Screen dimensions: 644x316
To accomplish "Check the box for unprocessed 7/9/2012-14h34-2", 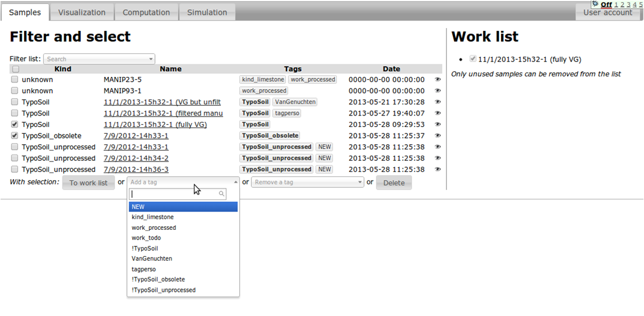I will point(15,158).
